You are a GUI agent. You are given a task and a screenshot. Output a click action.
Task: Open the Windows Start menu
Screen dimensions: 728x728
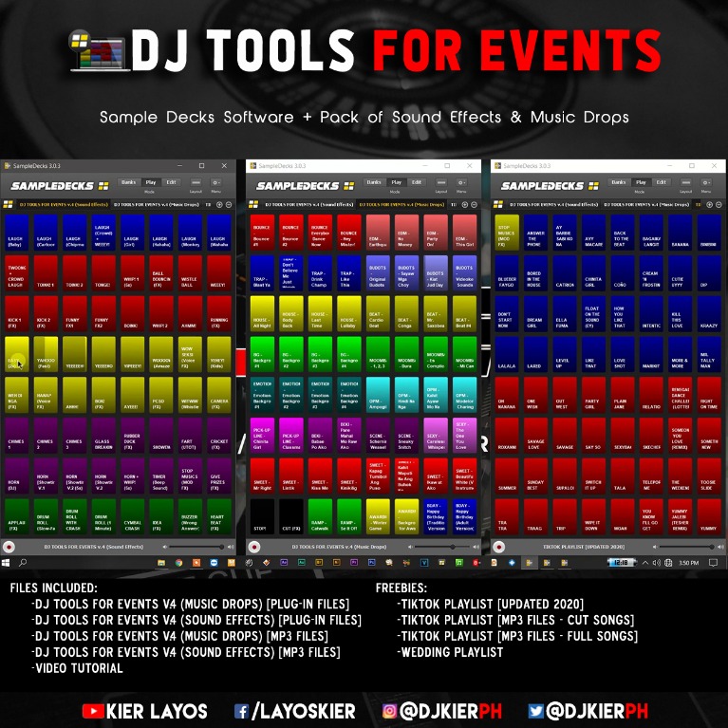coord(6,563)
